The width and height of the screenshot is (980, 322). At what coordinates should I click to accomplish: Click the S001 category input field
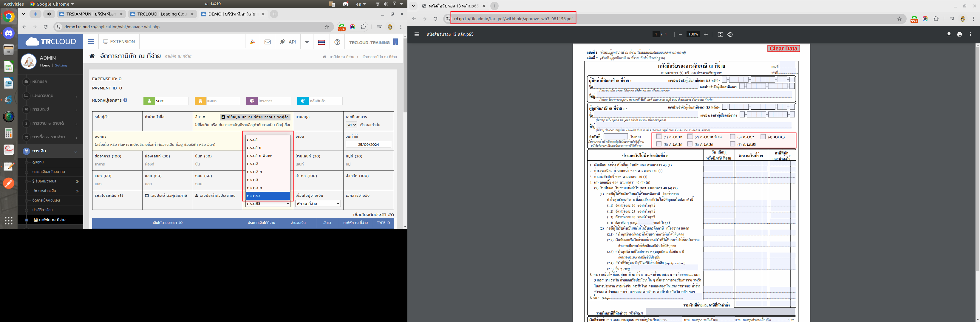[x=171, y=101]
